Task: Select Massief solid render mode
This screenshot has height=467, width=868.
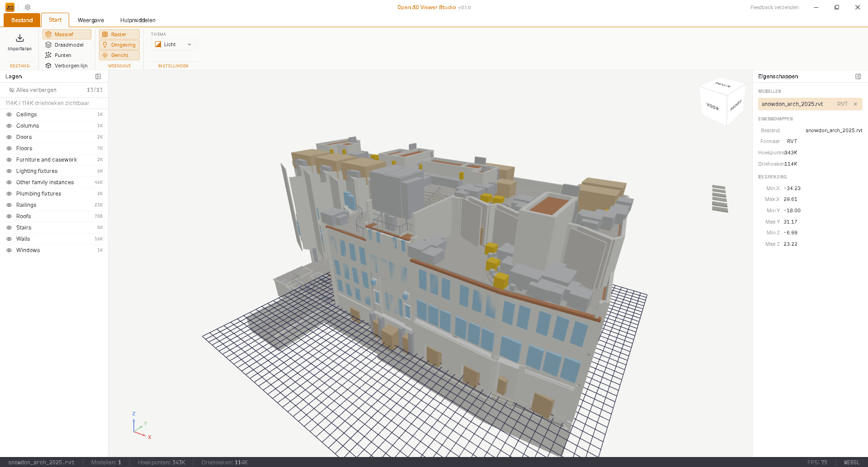Action: (x=67, y=34)
